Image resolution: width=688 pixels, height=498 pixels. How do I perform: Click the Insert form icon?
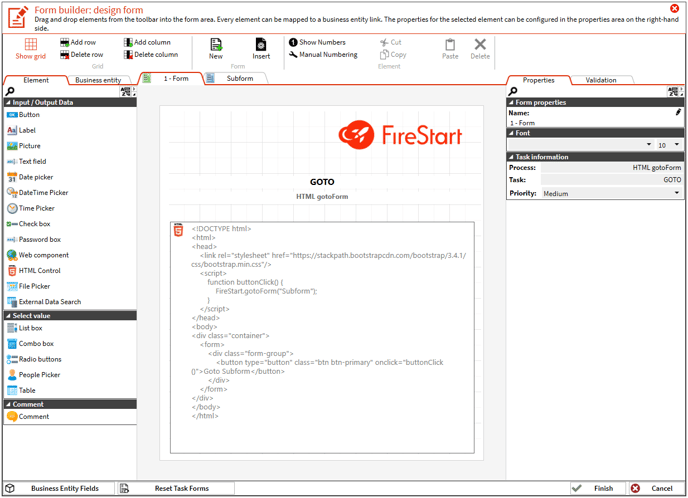pos(261,48)
